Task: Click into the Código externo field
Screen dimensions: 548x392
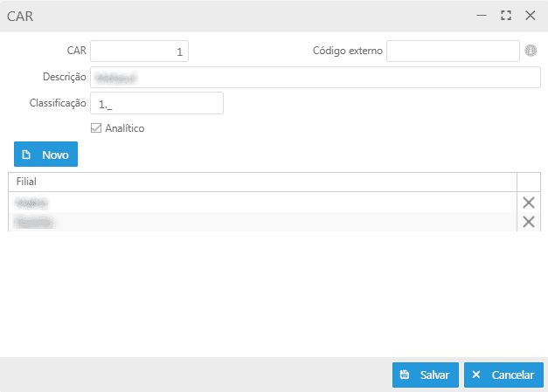Action: coord(453,52)
